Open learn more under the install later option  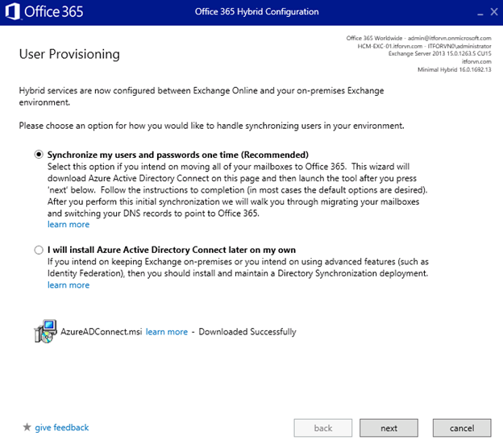point(69,285)
